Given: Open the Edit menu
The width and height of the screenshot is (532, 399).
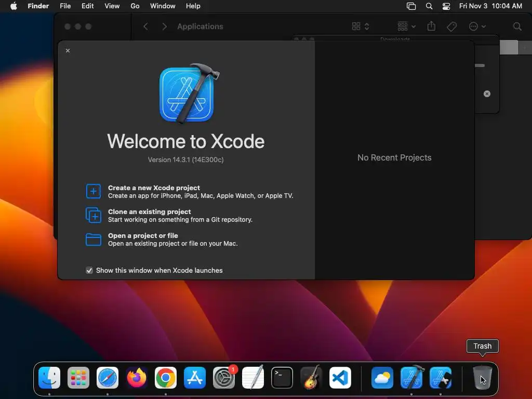Looking at the screenshot, I should point(87,6).
